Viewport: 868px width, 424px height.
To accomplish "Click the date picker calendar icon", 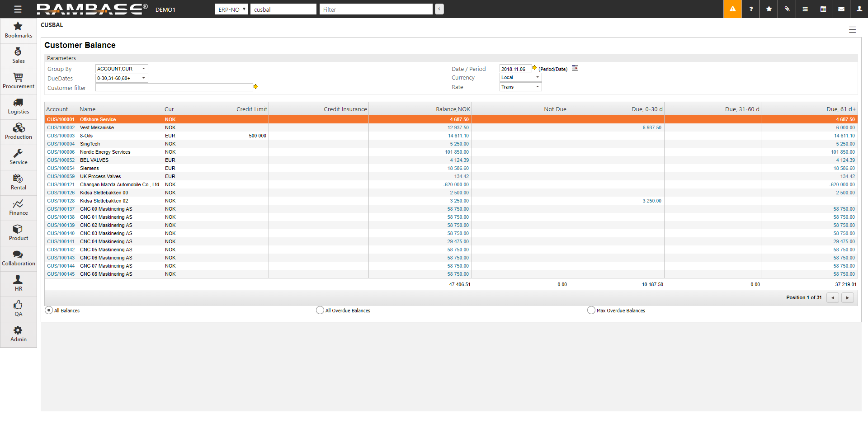I will pos(575,68).
